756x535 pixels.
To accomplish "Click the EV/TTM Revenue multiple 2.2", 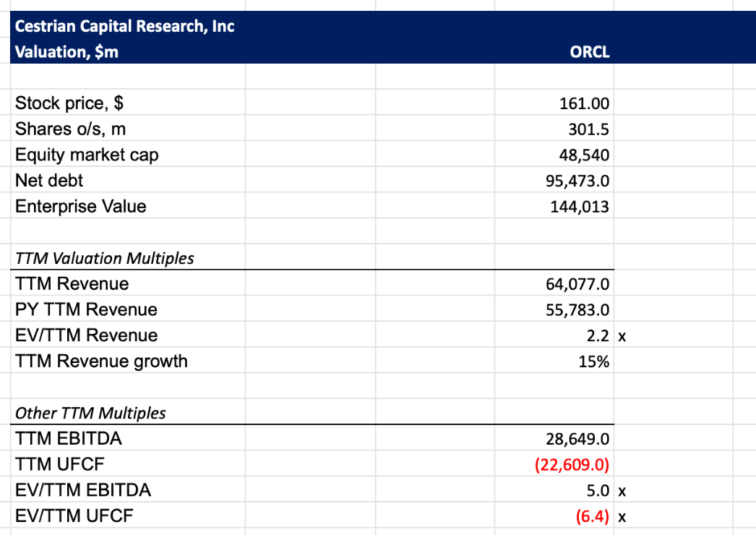I will point(597,335).
